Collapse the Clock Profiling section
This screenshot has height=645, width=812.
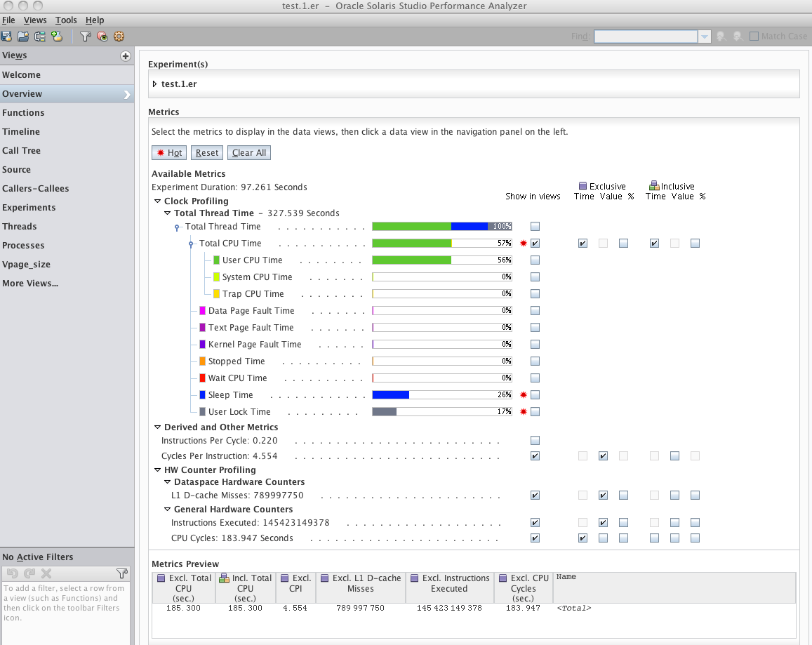(157, 201)
